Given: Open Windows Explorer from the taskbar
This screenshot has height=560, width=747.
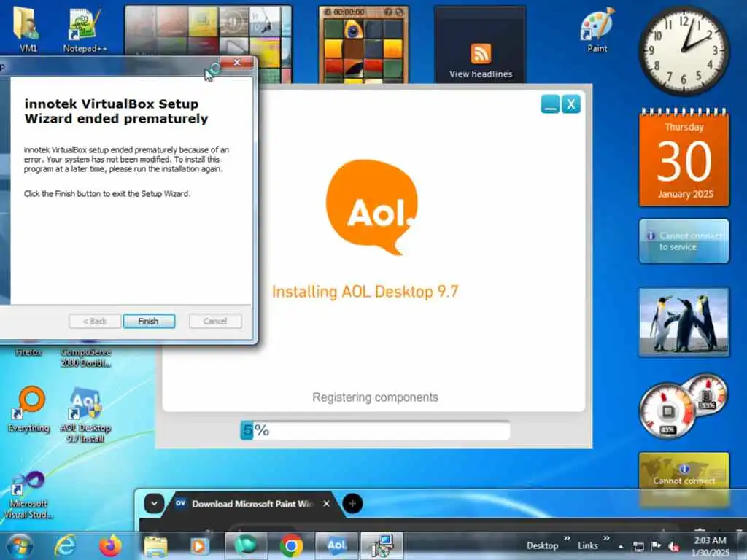Looking at the screenshot, I should (x=155, y=546).
